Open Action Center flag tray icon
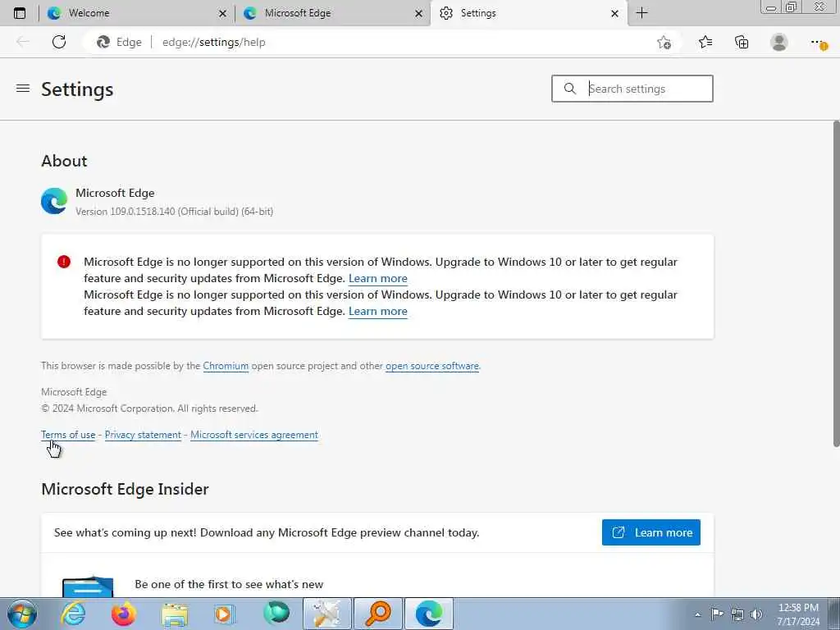Viewport: 840px width, 630px height. 717,614
